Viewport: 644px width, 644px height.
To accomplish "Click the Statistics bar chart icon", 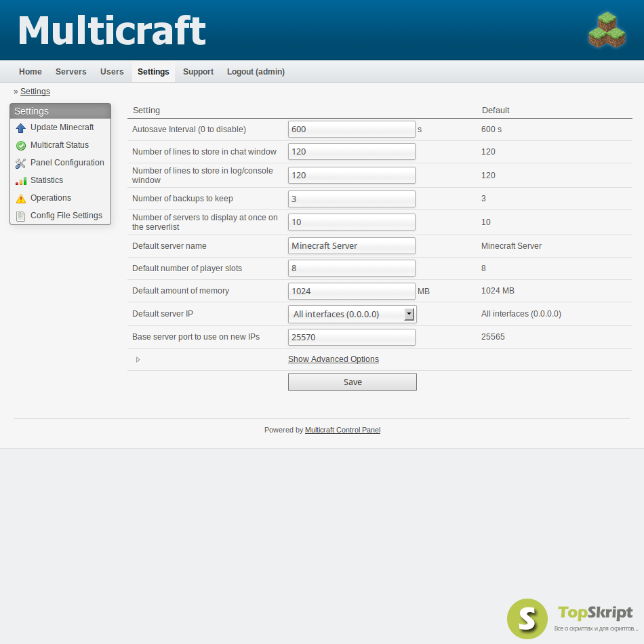I will (x=20, y=181).
